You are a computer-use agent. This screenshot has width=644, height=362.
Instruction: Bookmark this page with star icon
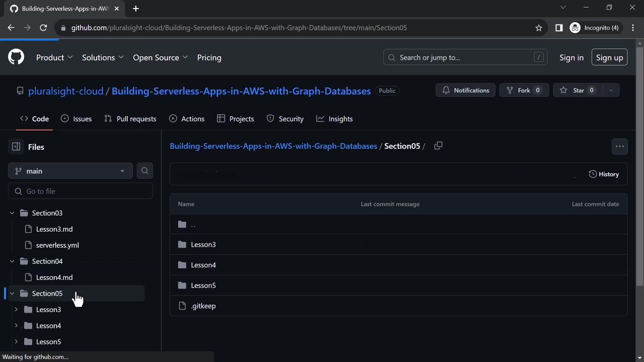[539, 28]
